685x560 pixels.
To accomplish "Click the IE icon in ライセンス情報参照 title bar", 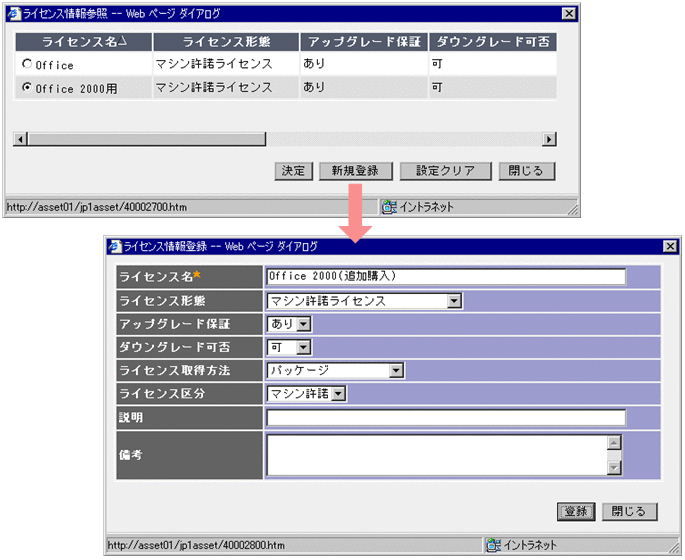I will coord(14,14).
